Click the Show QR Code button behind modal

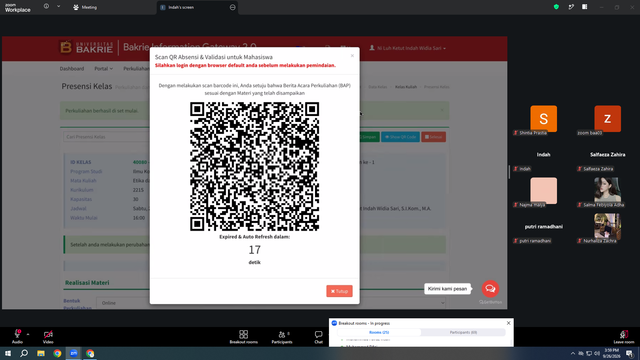(400, 137)
